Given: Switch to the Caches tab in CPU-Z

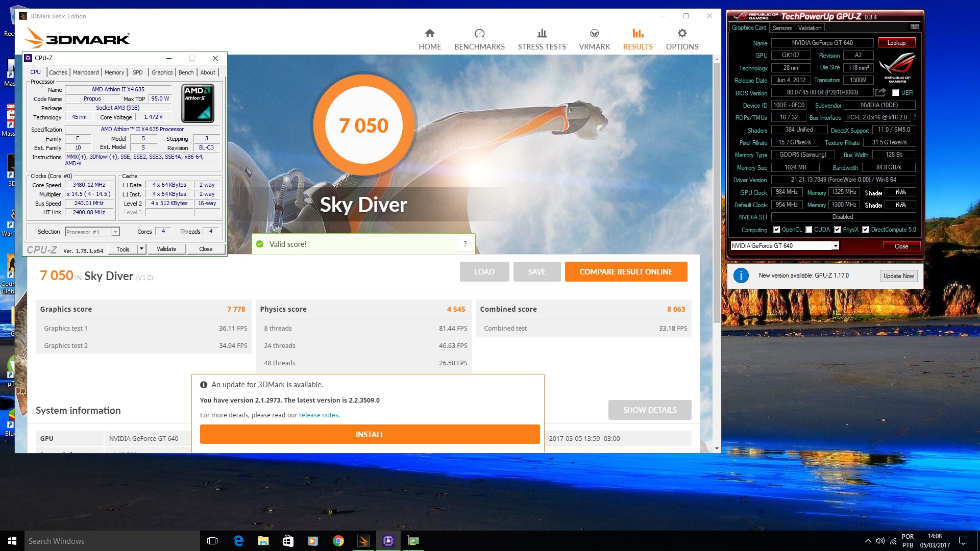Looking at the screenshot, I should point(58,72).
